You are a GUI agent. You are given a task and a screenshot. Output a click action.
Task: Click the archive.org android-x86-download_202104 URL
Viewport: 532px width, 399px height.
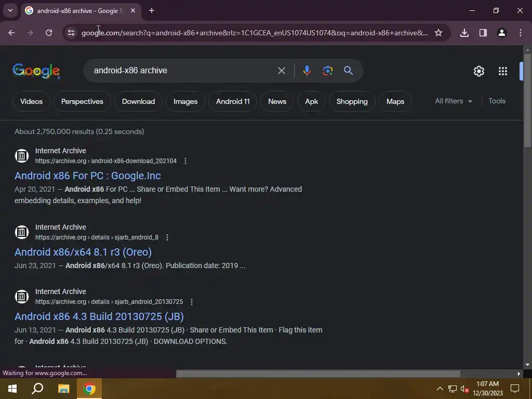click(106, 161)
